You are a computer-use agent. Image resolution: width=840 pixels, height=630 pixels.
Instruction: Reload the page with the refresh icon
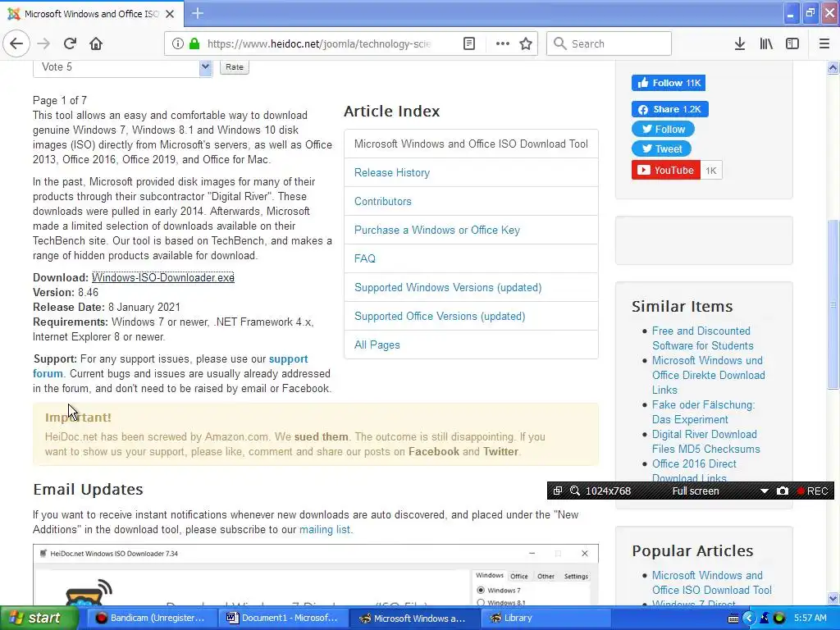70,43
